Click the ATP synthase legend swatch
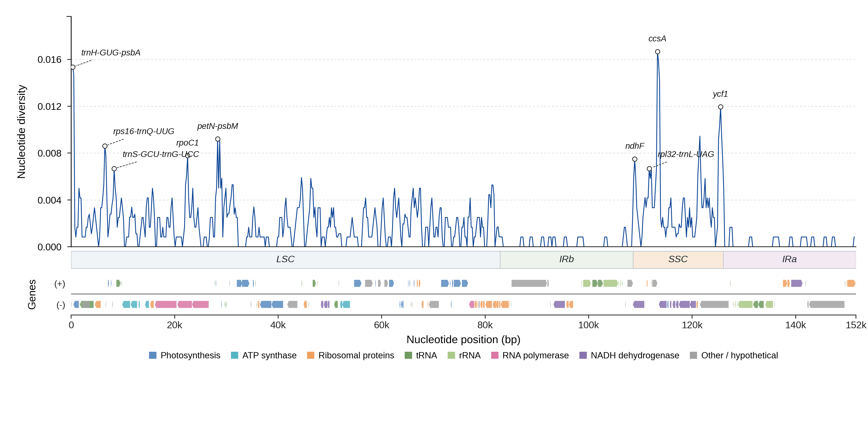Viewport: 868px width, 422px height. point(235,355)
